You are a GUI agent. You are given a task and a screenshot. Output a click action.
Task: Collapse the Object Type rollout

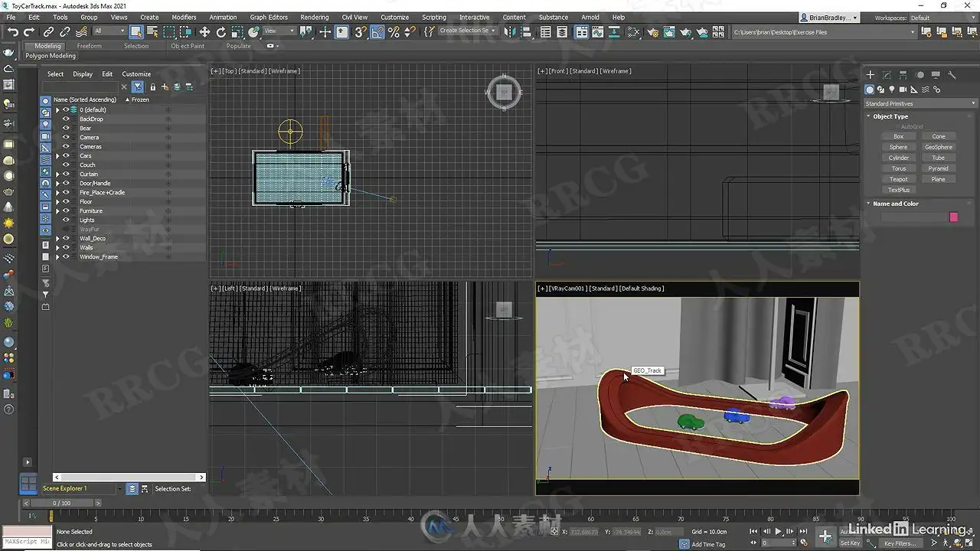(x=890, y=116)
